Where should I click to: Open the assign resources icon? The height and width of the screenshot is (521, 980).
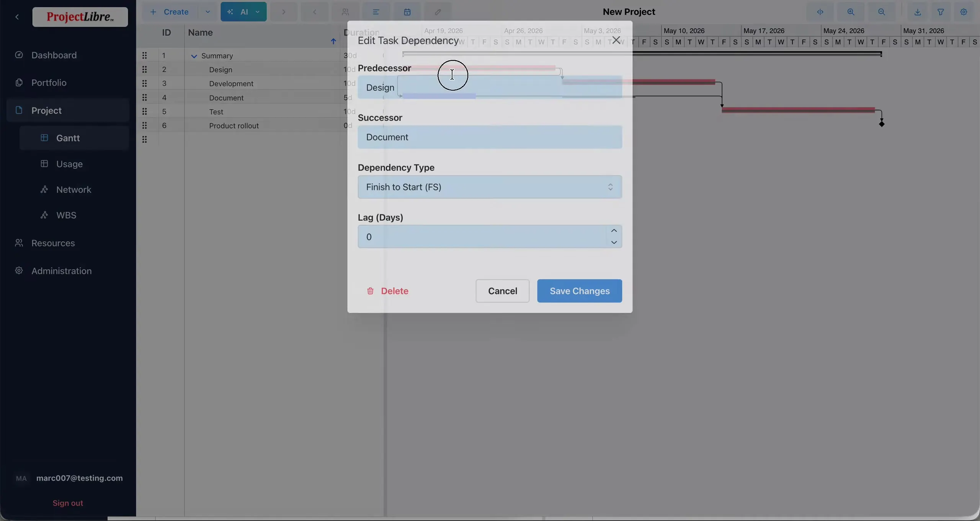click(345, 12)
